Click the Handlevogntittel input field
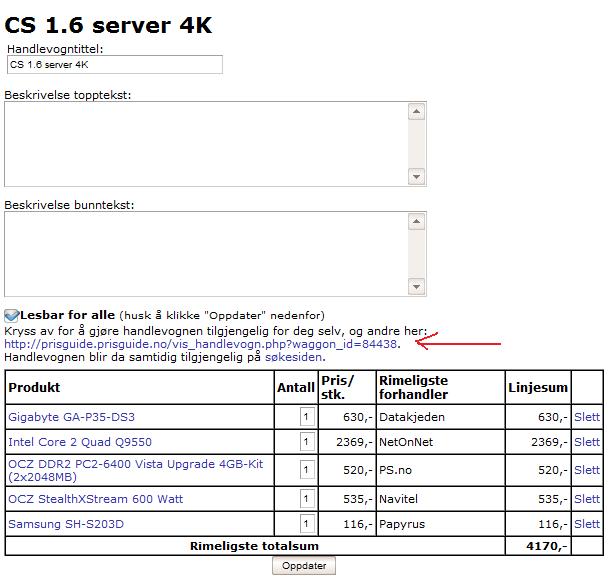This screenshot has width=608, height=582. click(x=115, y=64)
